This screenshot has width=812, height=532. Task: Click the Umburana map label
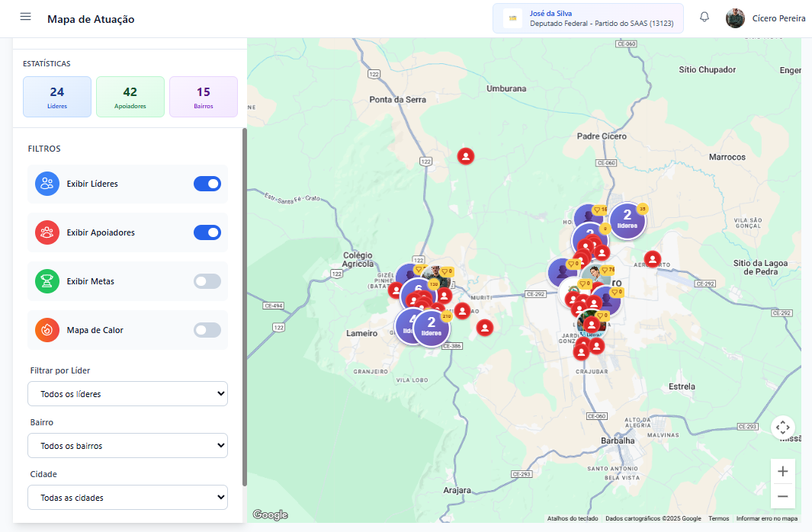(506, 88)
